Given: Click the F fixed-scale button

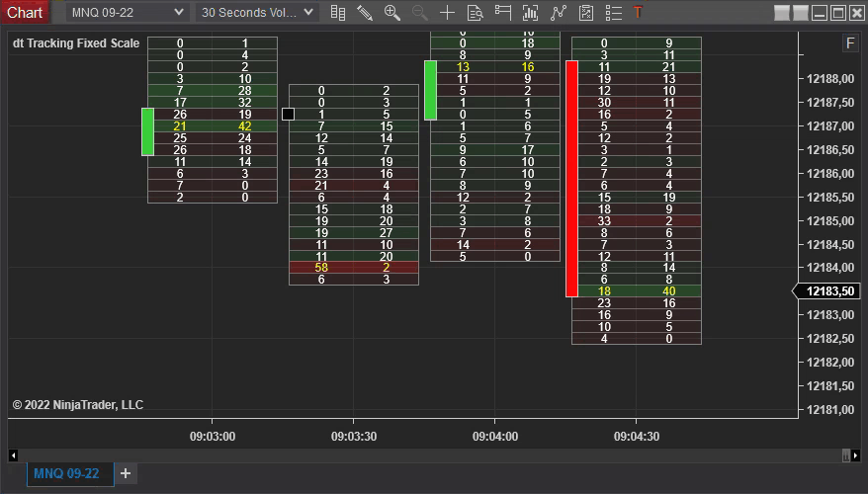Looking at the screenshot, I should [x=850, y=43].
